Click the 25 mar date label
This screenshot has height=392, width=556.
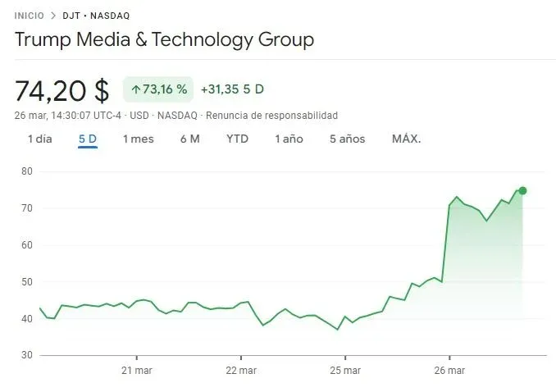[x=344, y=370]
